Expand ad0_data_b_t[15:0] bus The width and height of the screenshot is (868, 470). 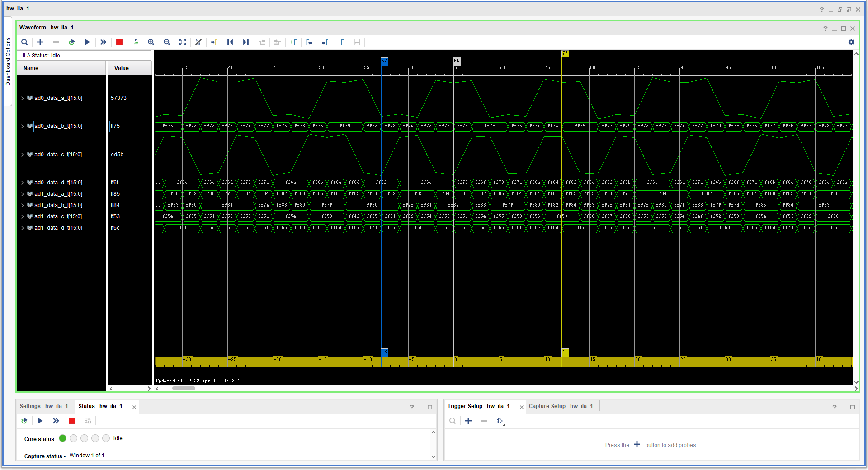point(23,126)
